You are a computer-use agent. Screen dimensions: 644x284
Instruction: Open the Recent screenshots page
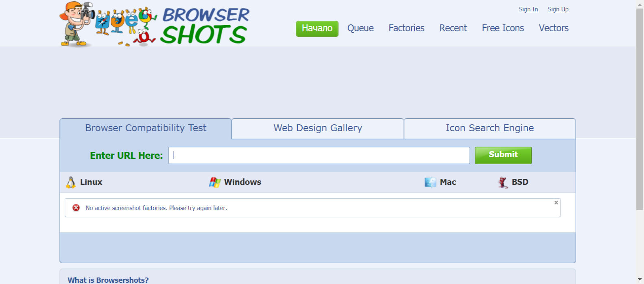pos(453,28)
